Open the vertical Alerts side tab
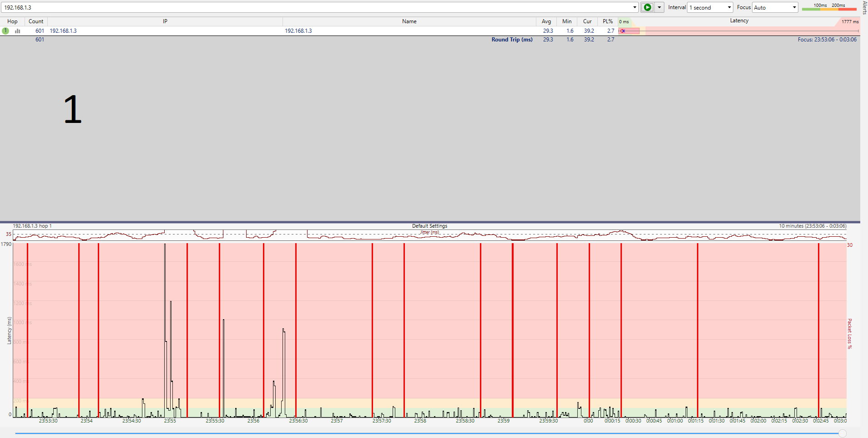868x438 pixels. point(864,8)
